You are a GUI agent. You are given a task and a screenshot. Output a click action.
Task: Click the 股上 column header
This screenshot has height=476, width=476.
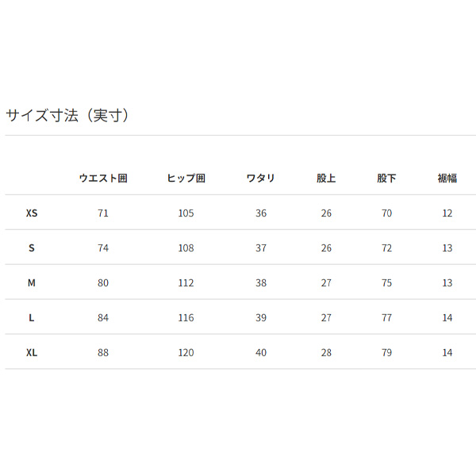point(326,178)
